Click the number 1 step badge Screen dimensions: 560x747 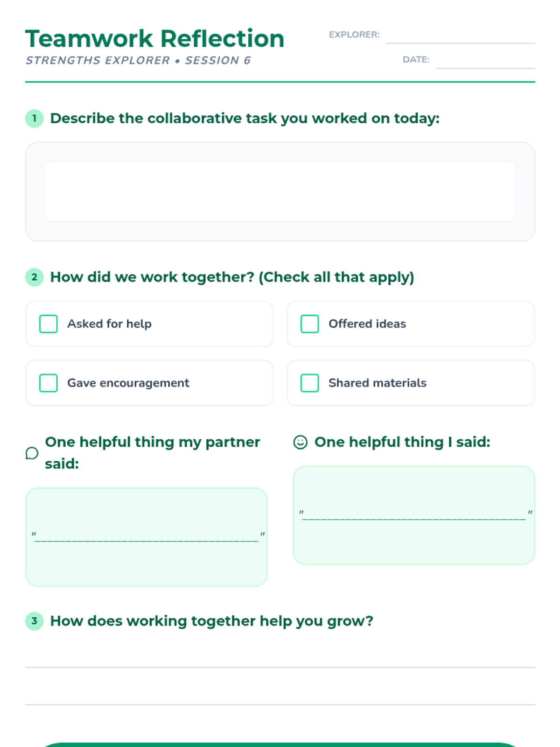tap(34, 119)
